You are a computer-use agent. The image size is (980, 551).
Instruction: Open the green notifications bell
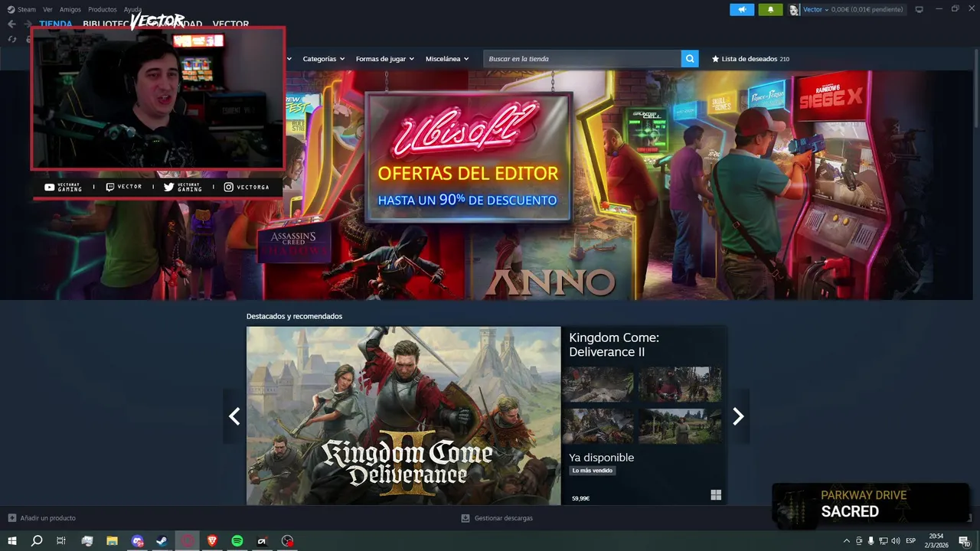(770, 9)
